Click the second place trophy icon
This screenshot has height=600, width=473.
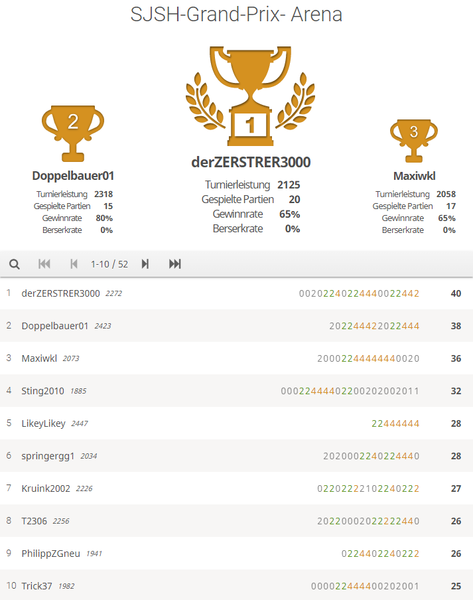tap(73, 133)
